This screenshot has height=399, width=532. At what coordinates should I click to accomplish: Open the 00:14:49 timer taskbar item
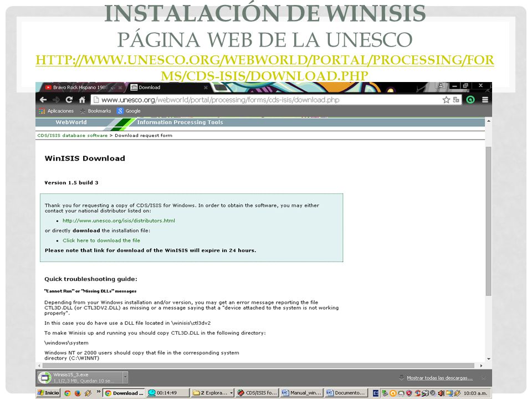pyautogui.click(x=167, y=393)
